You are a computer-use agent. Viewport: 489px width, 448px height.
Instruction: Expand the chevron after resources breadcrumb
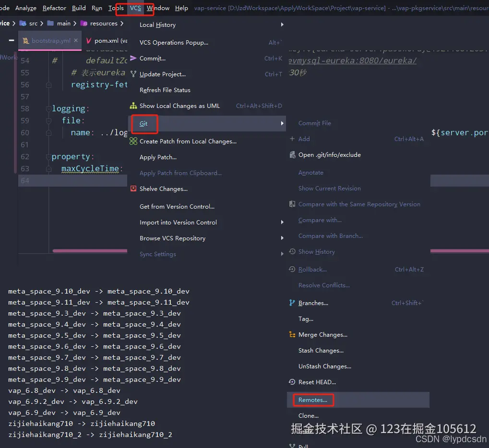tap(122, 24)
